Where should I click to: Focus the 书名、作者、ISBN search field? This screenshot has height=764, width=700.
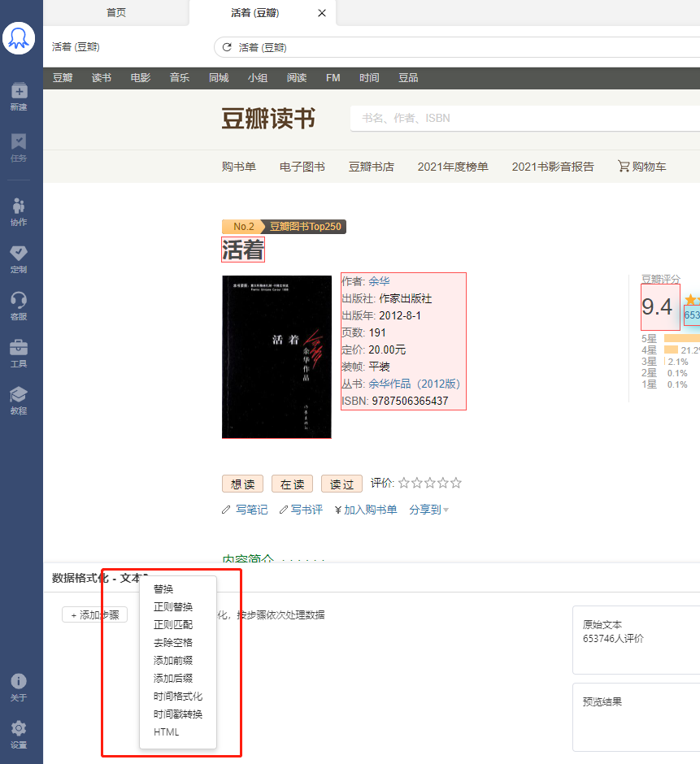(525, 119)
